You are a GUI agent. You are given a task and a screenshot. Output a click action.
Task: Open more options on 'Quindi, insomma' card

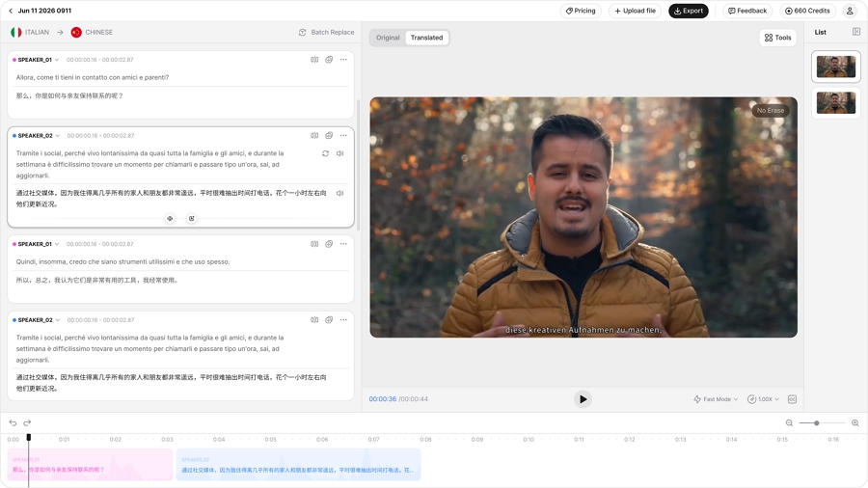343,243
